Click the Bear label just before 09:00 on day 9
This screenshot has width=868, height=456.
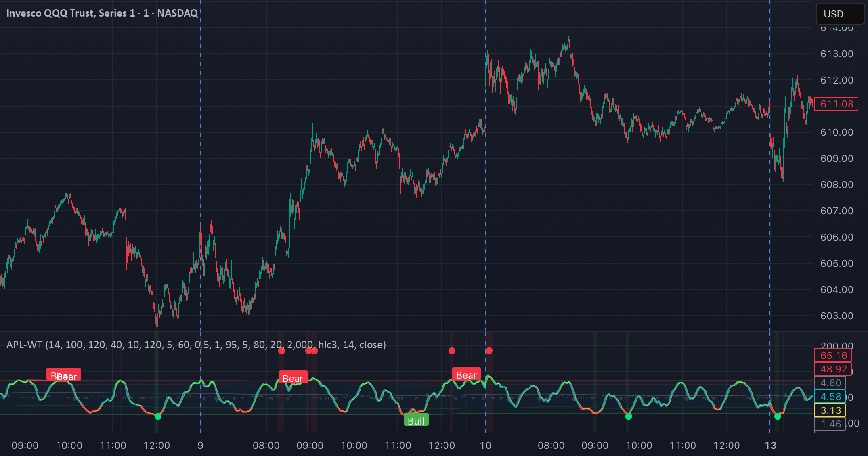(293, 378)
